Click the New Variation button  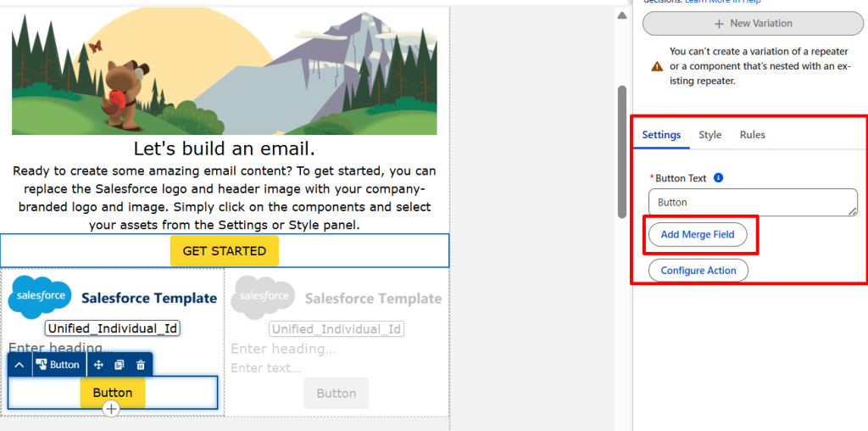pyautogui.click(x=753, y=23)
